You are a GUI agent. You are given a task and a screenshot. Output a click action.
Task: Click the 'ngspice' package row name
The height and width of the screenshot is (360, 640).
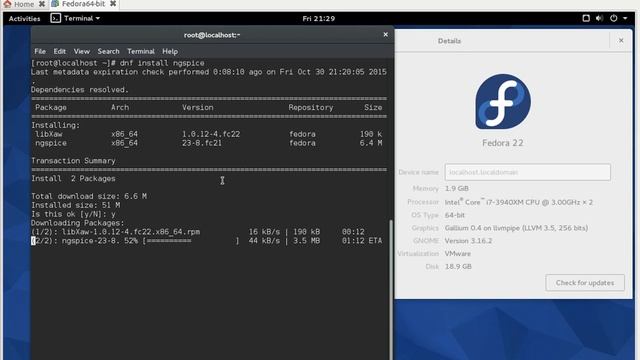51,143
